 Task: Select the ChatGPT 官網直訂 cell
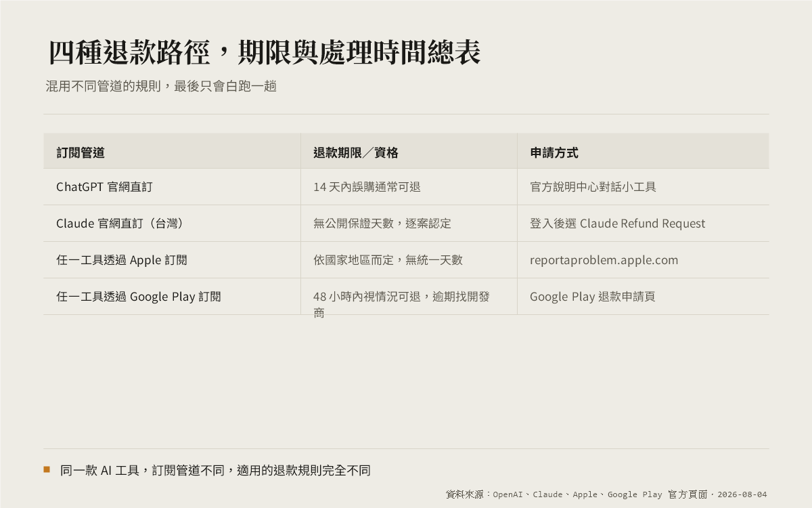point(172,187)
